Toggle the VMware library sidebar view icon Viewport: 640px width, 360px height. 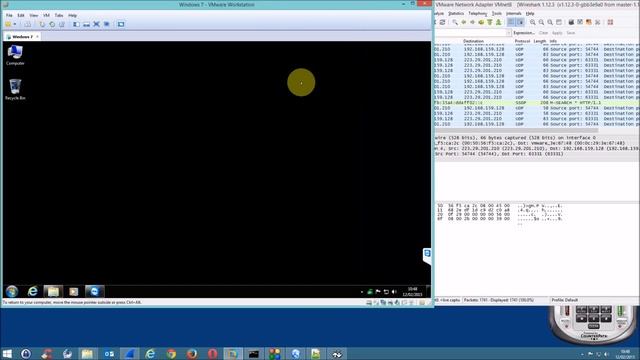76,24
